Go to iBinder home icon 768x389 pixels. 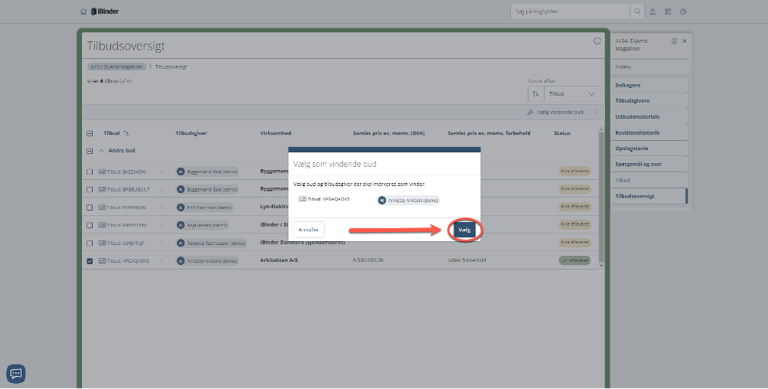click(x=83, y=11)
